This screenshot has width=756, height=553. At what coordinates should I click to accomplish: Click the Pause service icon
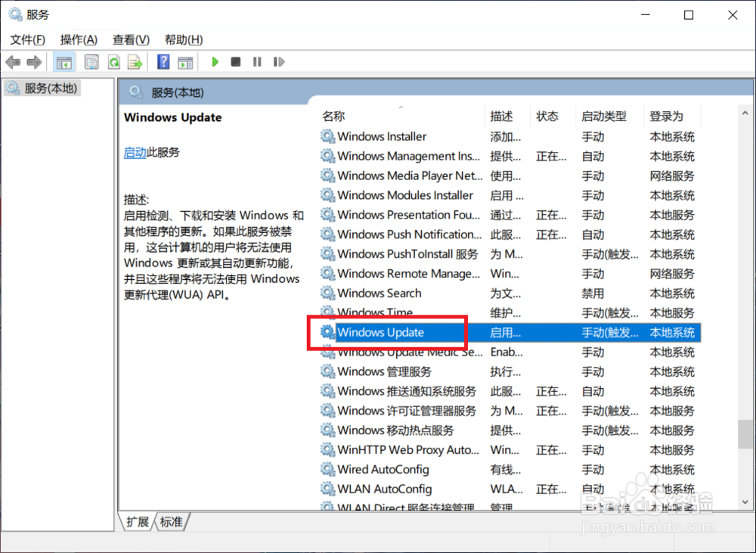(x=257, y=62)
